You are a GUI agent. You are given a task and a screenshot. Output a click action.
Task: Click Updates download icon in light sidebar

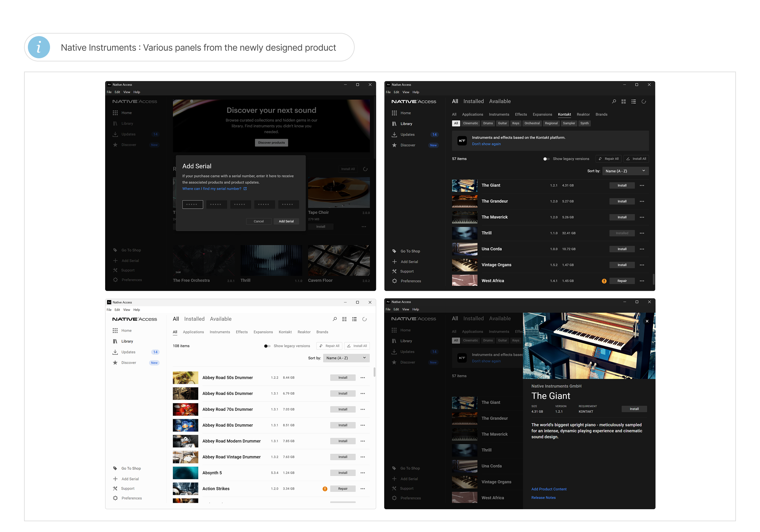pyautogui.click(x=115, y=352)
